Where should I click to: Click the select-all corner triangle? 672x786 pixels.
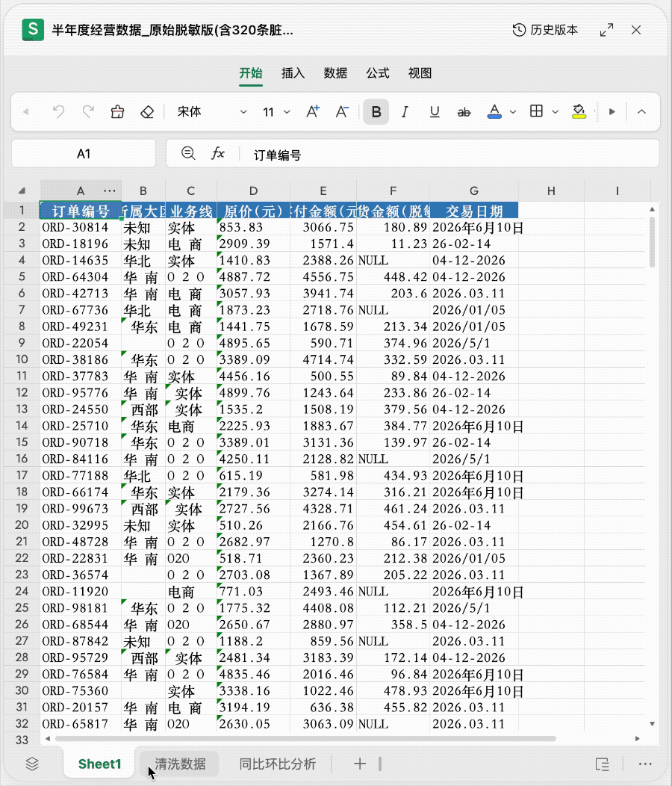22,191
